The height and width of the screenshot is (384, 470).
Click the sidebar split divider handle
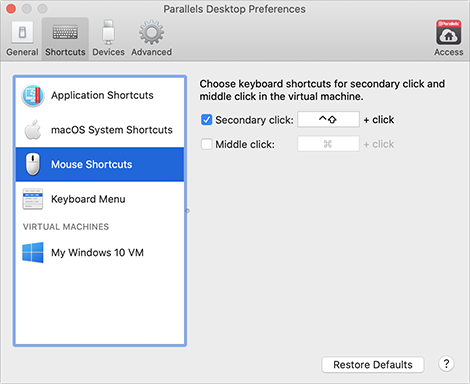[188, 211]
